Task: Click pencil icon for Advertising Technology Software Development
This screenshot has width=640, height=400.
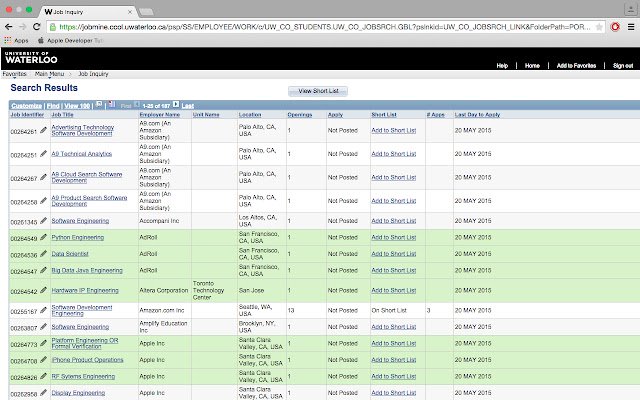Action: [43, 130]
